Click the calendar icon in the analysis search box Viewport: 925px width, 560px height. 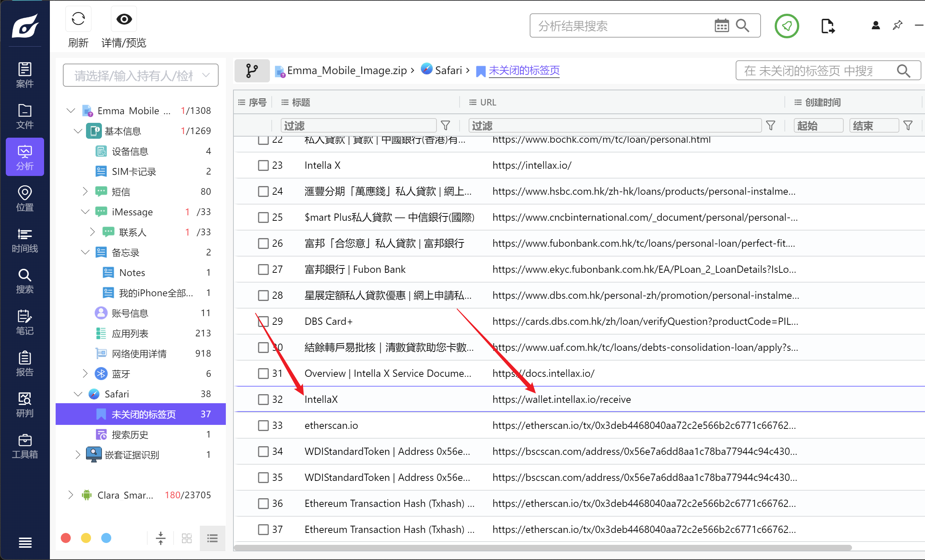point(721,26)
